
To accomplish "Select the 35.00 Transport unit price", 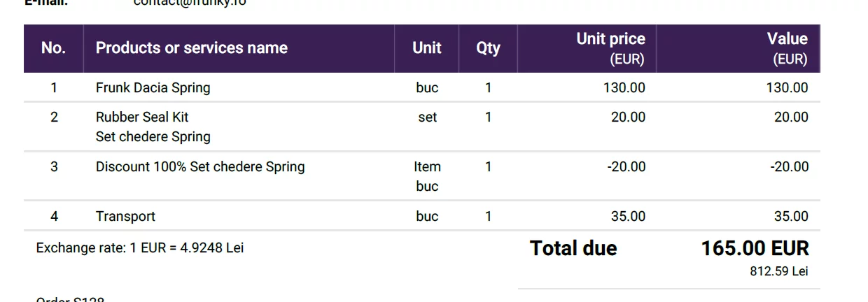I will pos(628,217).
